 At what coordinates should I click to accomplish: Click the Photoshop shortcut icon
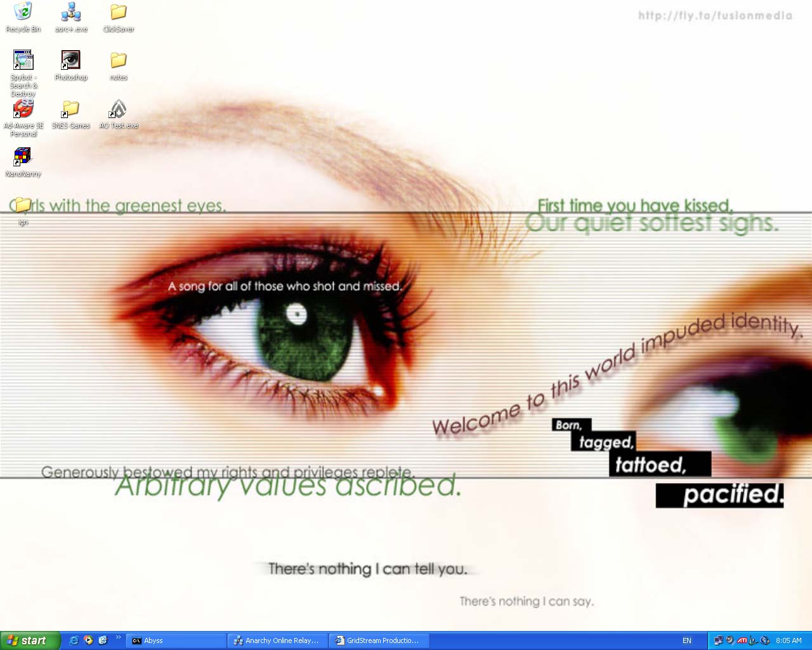coord(70,60)
